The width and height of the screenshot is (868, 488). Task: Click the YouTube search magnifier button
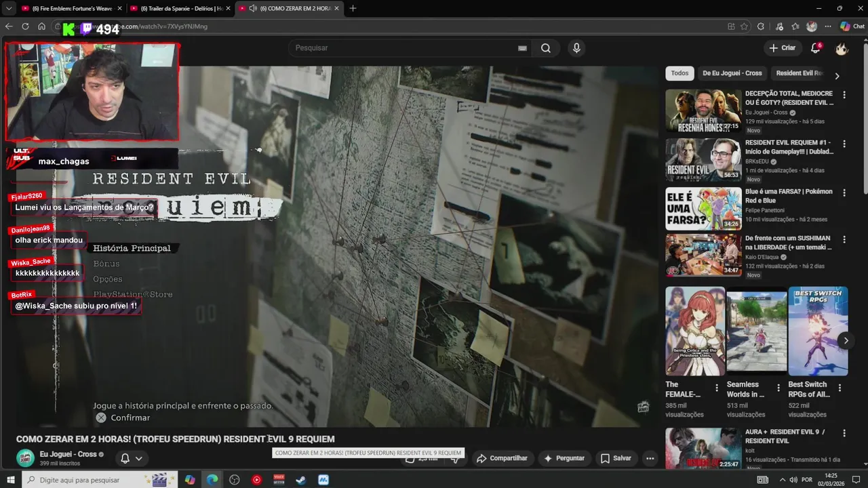(546, 48)
